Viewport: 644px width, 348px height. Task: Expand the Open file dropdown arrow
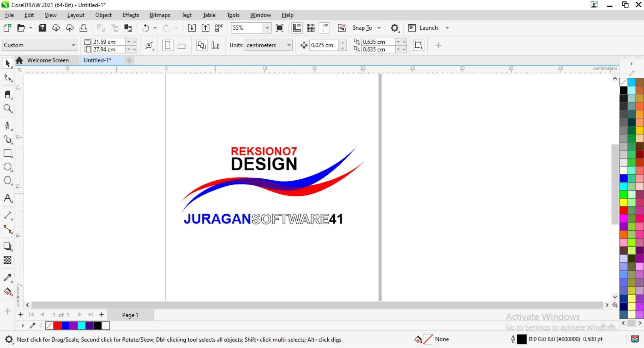click(x=31, y=28)
